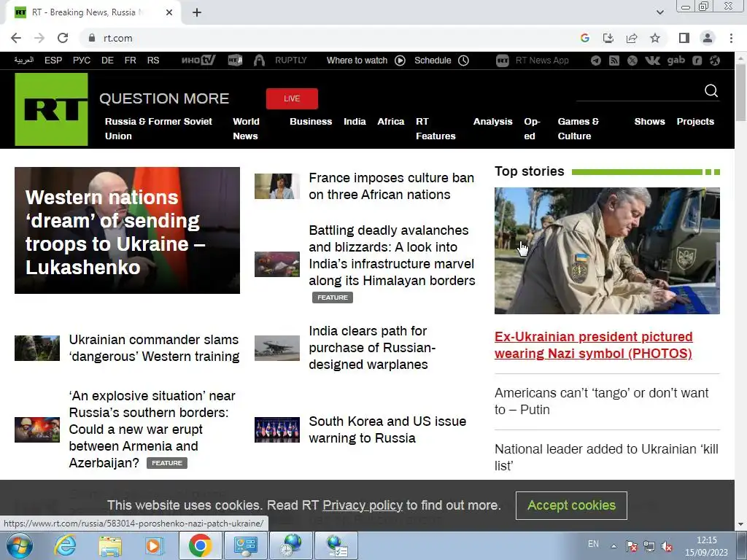Image resolution: width=747 pixels, height=560 pixels.
Task: Click the globe icon in top bar
Action: (715, 61)
